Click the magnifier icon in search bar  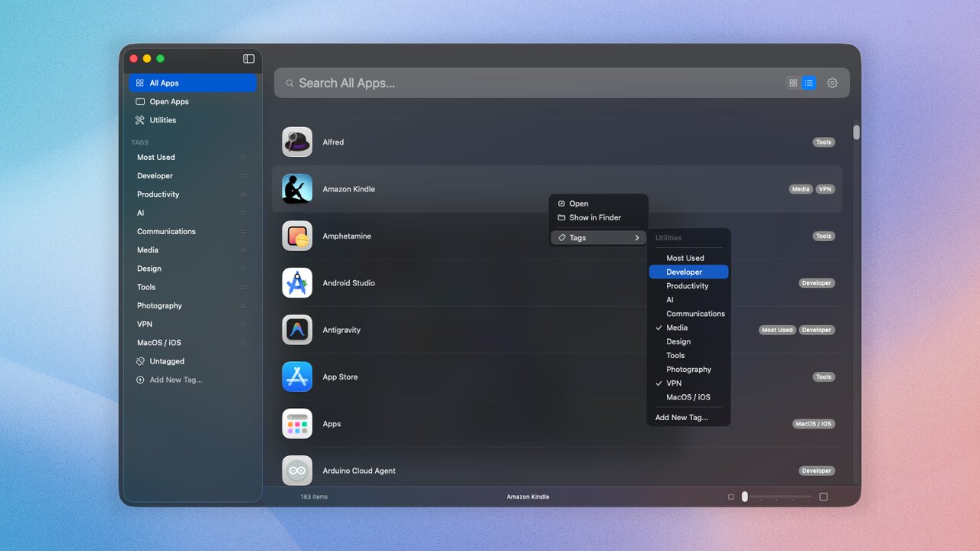click(289, 83)
